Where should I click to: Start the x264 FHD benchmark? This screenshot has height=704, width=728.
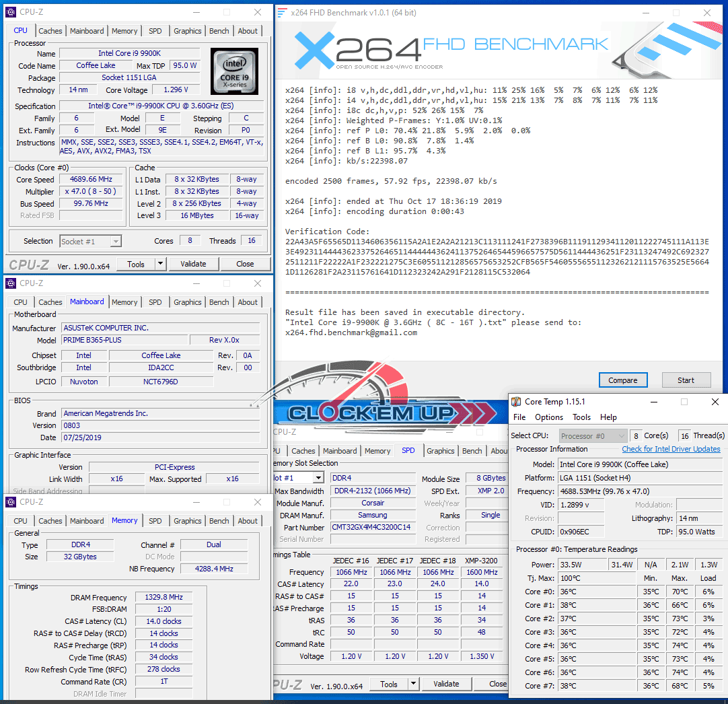tap(686, 380)
